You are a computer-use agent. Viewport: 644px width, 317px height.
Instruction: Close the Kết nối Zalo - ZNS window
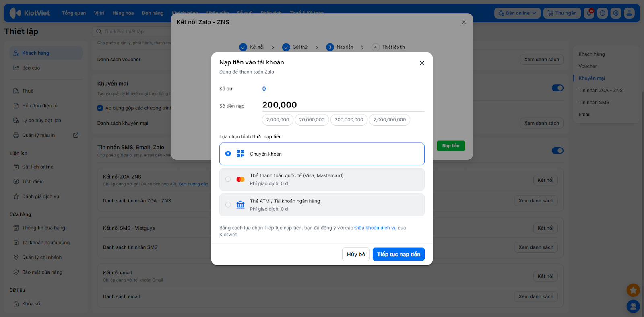(x=464, y=22)
